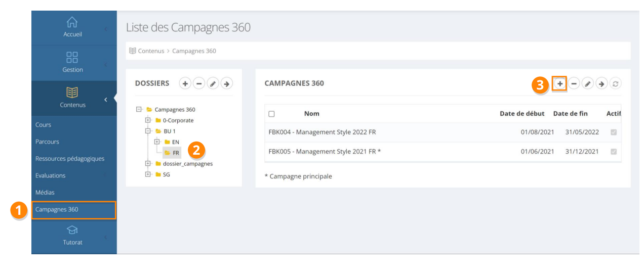The image size is (644, 278).
Task: Expand the EN folder under BU 1
Action: pyautogui.click(x=157, y=142)
